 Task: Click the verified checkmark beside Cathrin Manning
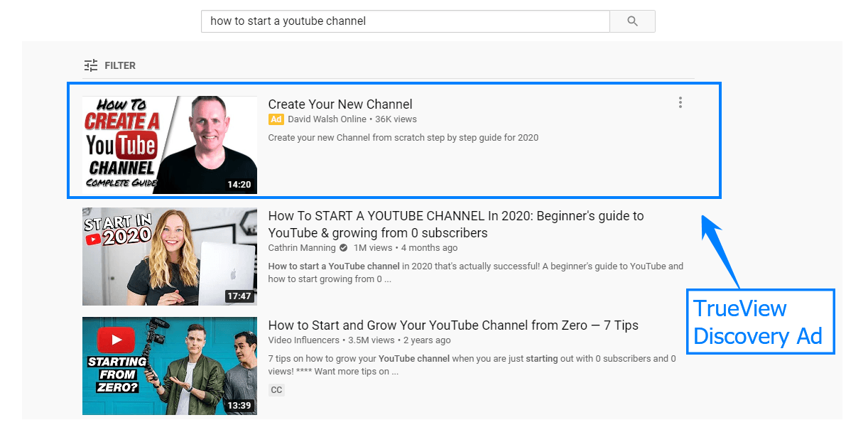point(342,247)
